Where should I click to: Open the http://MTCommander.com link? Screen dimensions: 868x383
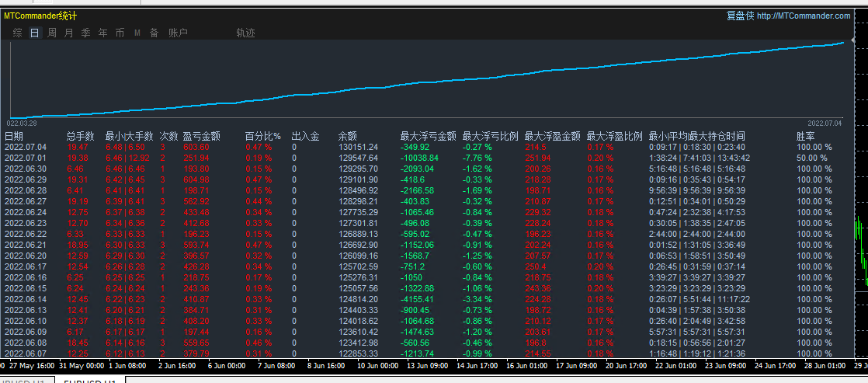[x=804, y=16]
